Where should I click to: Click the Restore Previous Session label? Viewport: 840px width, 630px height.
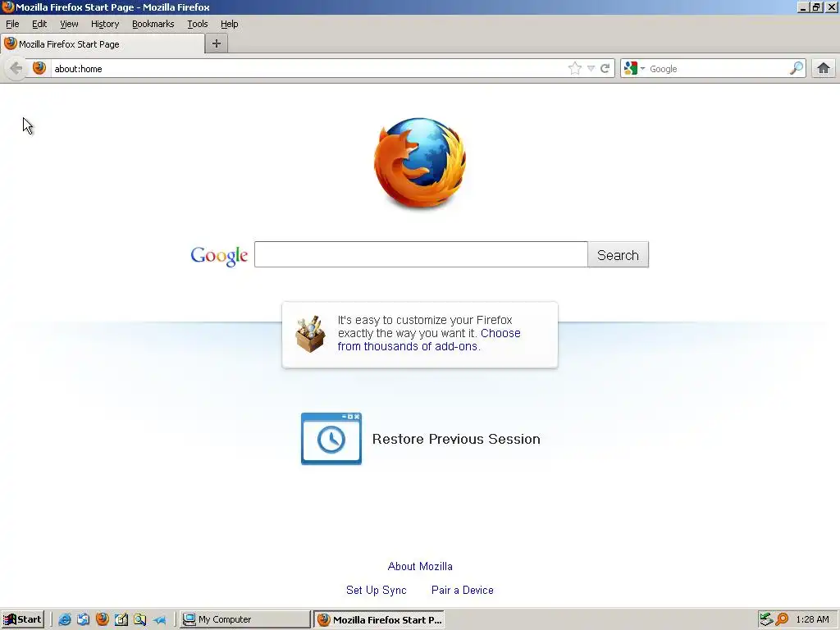pyautogui.click(x=456, y=440)
